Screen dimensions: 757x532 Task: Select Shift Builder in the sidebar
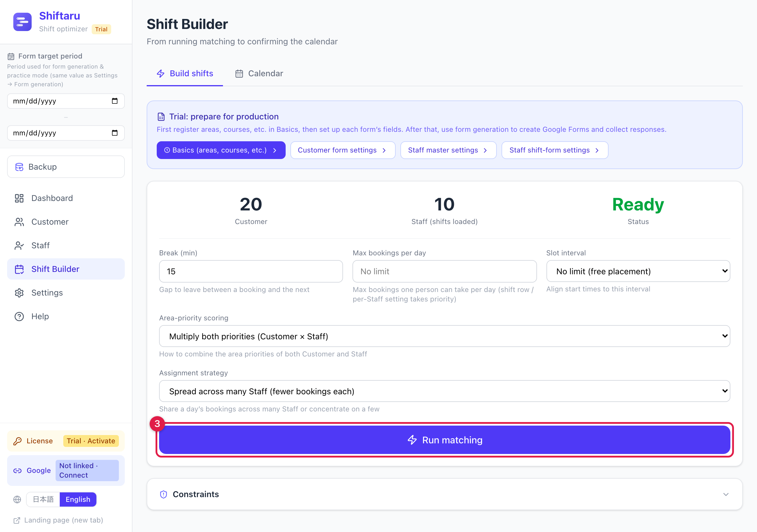coord(66,269)
